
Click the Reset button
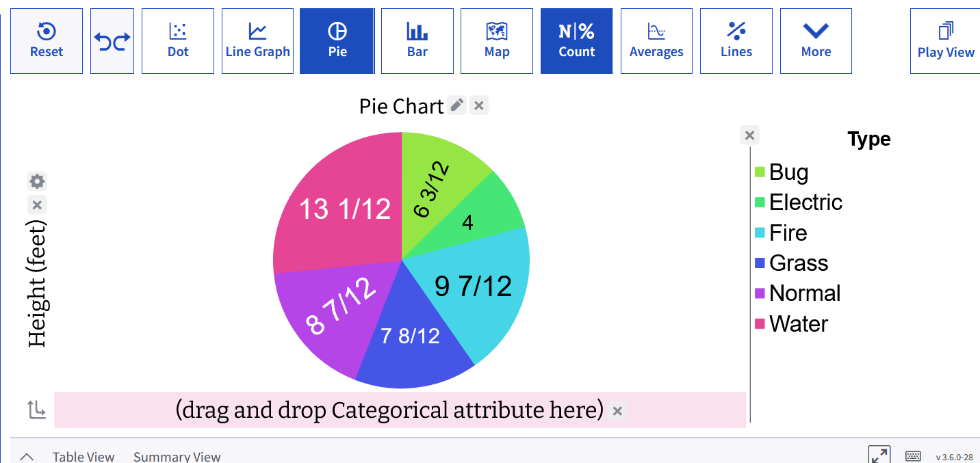(x=47, y=41)
